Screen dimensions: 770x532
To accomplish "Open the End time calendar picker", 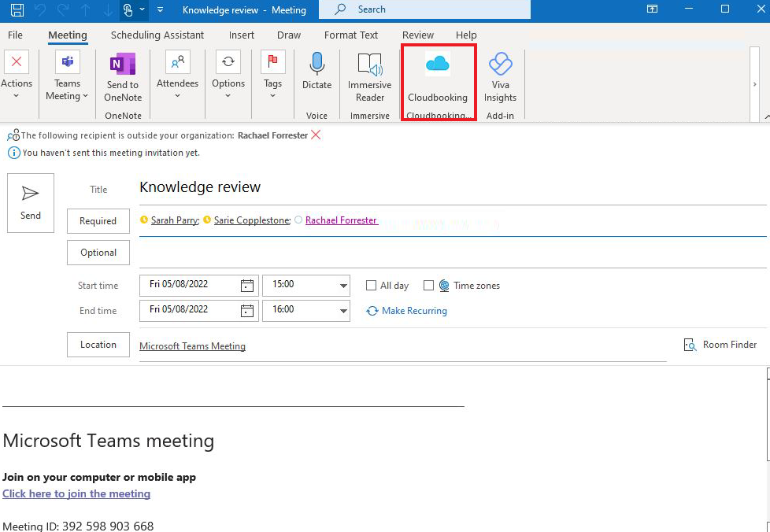I will tap(247, 311).
